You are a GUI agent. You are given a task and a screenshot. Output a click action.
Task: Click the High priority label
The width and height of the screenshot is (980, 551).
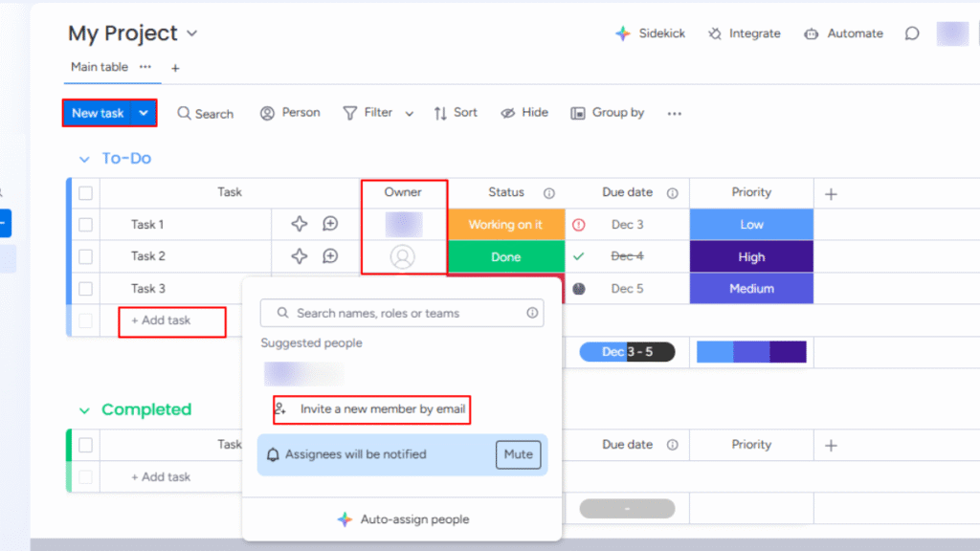751,256
